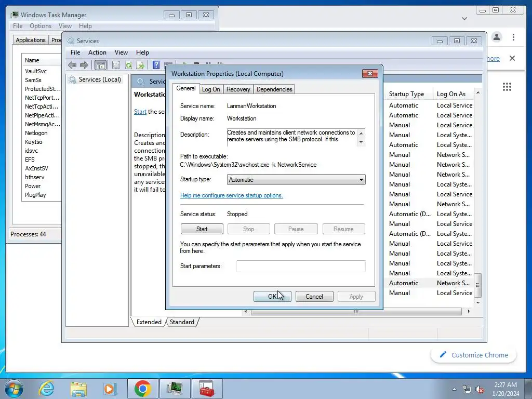Click the Forward arrow in Services toolbar
The width and height of the screenshot is (532, 399).
[84, 65]
